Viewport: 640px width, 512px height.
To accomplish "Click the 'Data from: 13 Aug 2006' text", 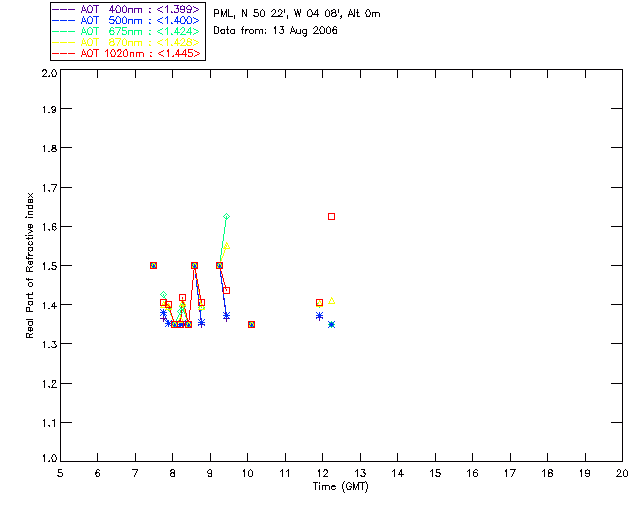I will click(275, 31).
